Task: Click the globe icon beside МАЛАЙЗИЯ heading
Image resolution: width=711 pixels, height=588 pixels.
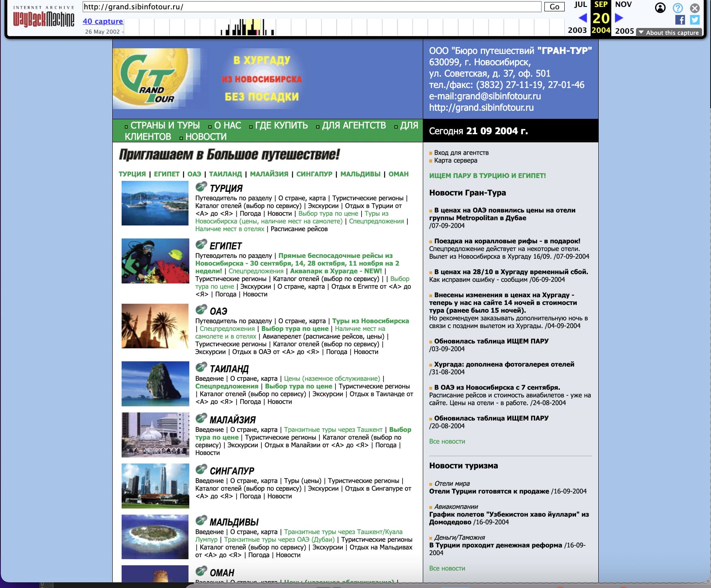Action: pyautogui.click(x=201, y=418)
